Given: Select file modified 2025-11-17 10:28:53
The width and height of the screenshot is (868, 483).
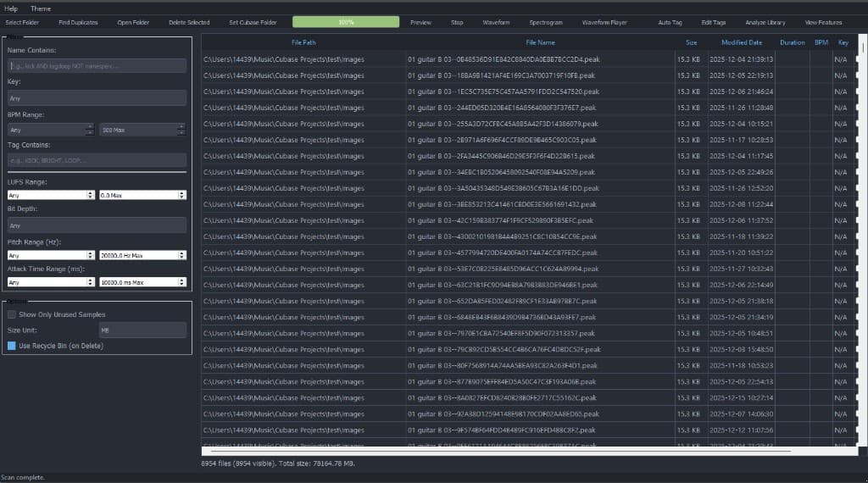Looking at the screenshot, I should click(529, 140).
